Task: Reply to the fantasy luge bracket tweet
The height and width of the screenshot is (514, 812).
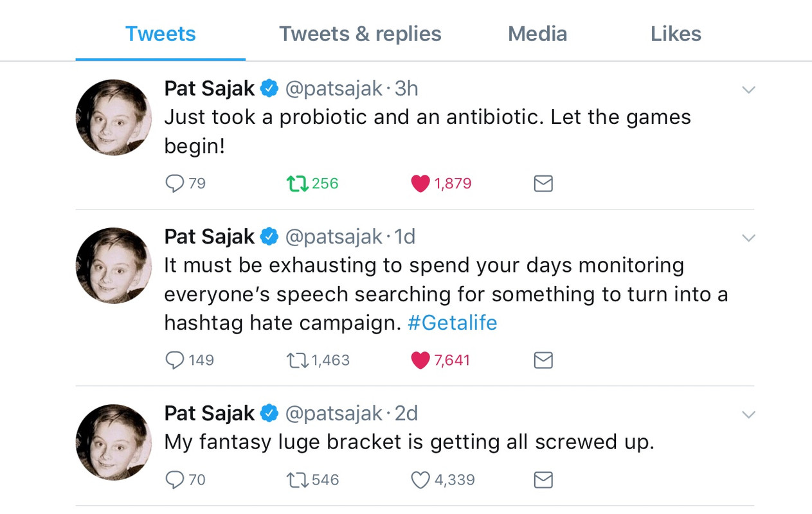Action: click(x=175, y=480)
